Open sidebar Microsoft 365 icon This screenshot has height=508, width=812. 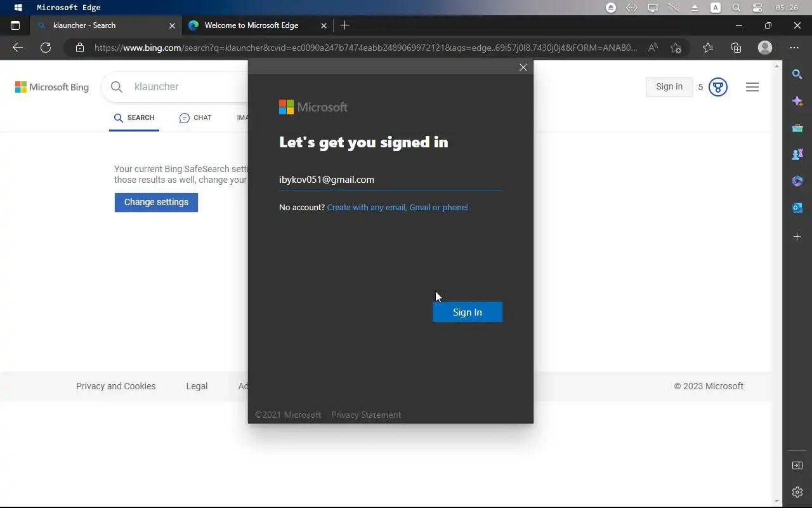(797, 181)
